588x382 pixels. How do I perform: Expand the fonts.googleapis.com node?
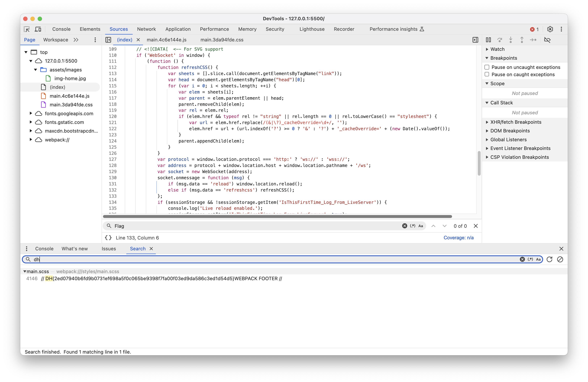(x=31, y=114)
